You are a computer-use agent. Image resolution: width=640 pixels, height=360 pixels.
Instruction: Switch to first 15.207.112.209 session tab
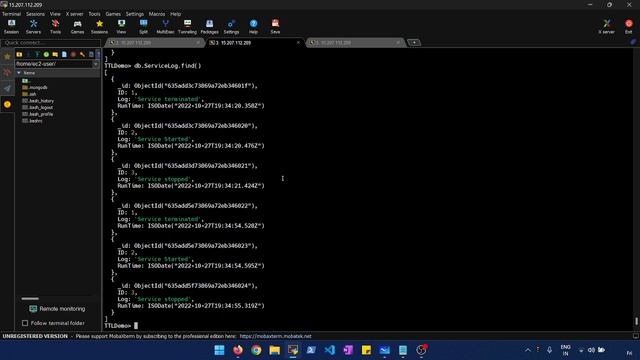[x=153, y=42]
